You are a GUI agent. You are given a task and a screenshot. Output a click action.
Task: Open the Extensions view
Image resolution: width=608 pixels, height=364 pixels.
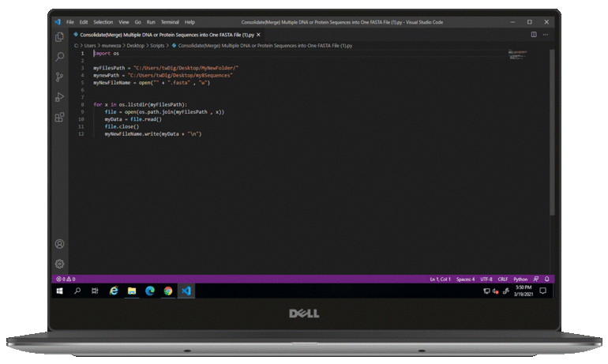(60, 117)
